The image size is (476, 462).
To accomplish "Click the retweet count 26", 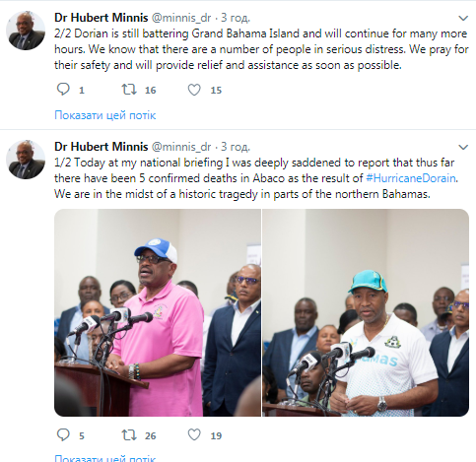I will point(150,435).
